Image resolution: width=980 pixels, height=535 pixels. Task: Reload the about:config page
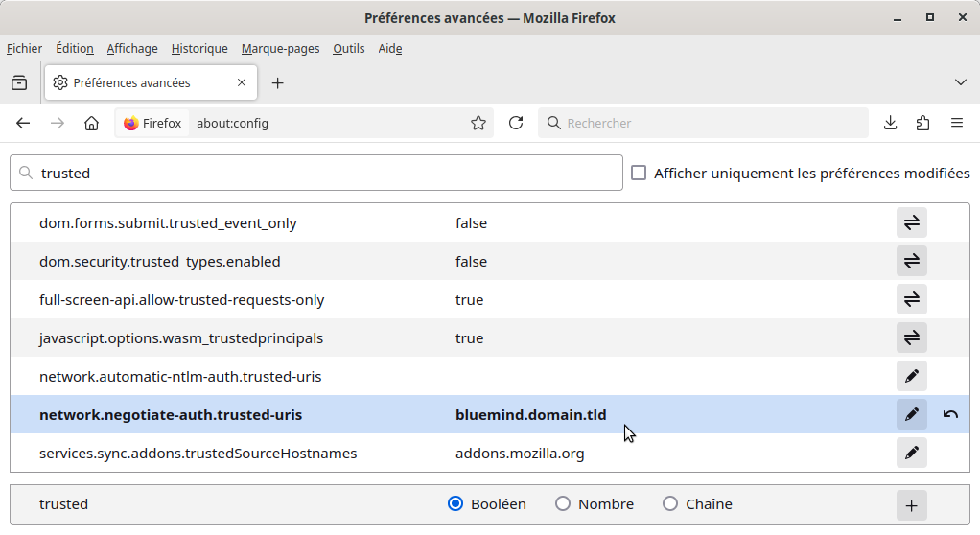click(x=516, y=123)
